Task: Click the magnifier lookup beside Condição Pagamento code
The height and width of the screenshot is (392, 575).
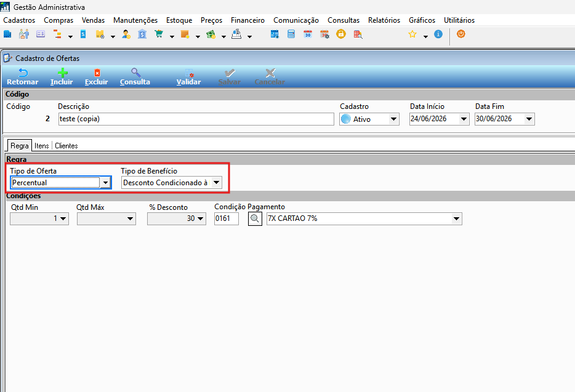Action: (255, 219)
